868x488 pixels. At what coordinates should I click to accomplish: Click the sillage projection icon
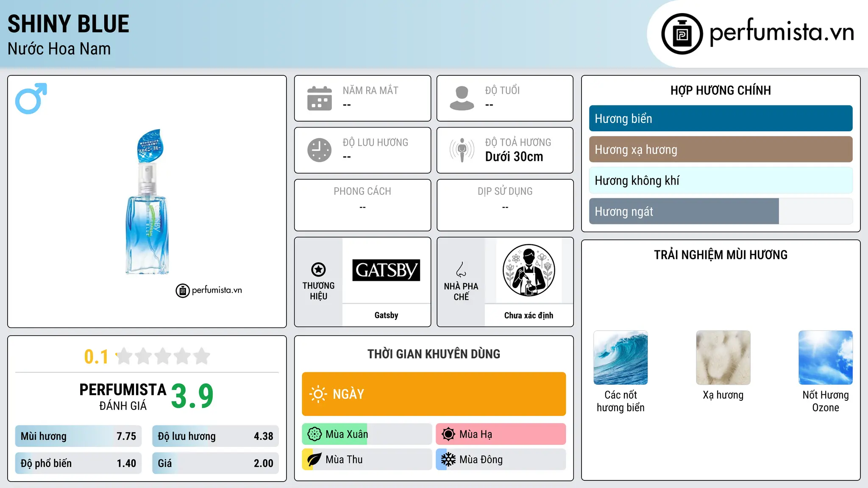pos(462,150)
